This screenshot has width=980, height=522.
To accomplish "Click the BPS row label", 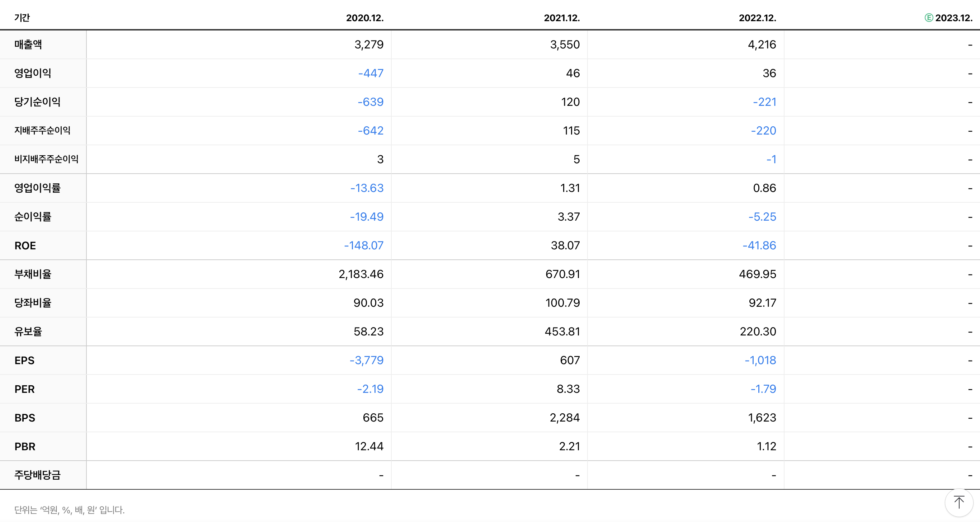I will tap(25, 418).
